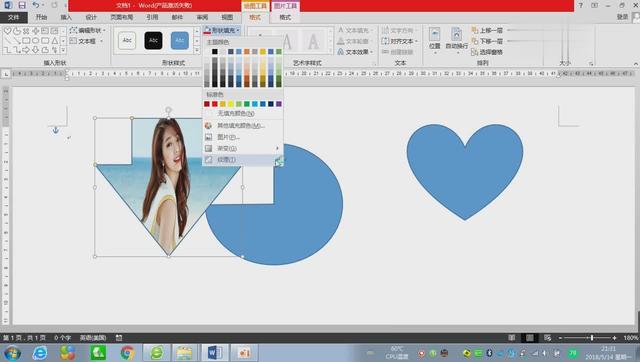This screenshot has width=640, height=362.
Task: Click the heart shape on the page
Action: [465, 171]
